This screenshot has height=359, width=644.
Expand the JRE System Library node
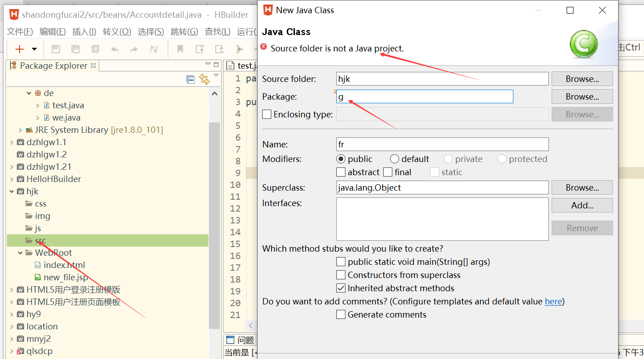20,130
